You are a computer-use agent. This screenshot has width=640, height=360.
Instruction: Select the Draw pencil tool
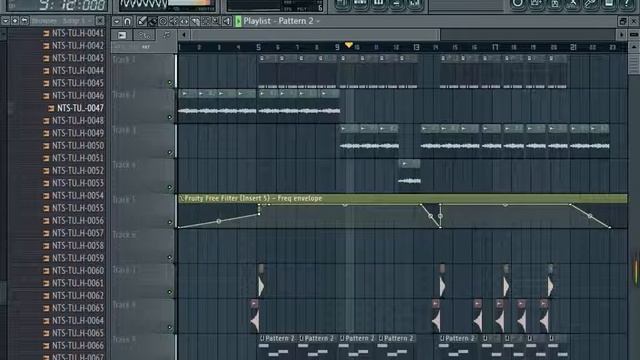point(142,21)
